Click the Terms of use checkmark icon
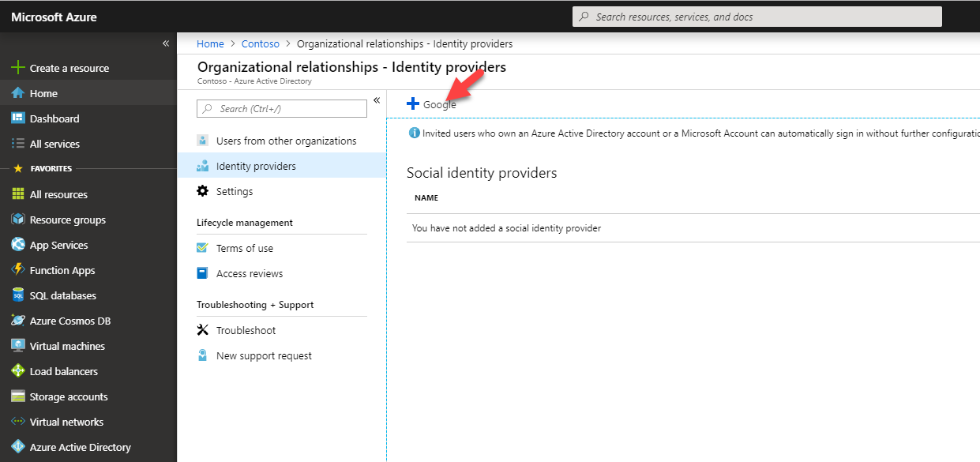 click(203, 248)
